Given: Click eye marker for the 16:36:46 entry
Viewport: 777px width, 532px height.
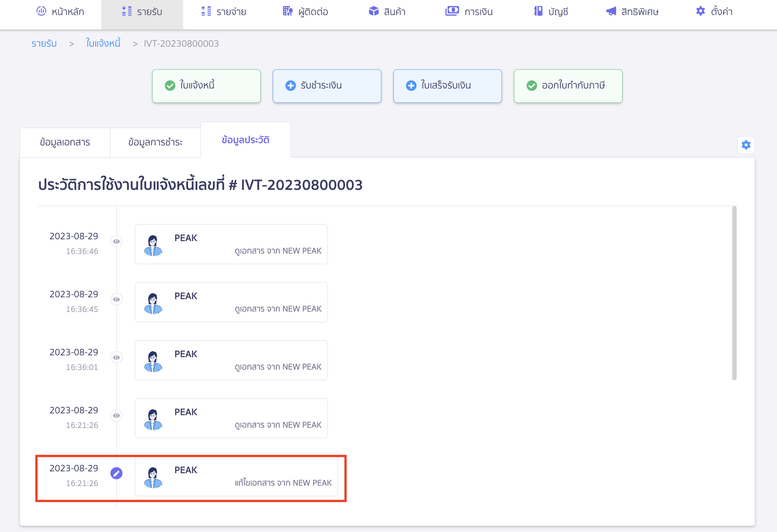Looking at the screenshot, I should [x=116, y=242].
